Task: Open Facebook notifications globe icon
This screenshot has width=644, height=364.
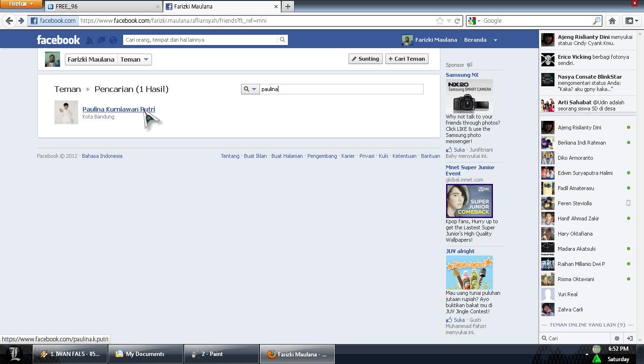Action: (x=113, y=40)
